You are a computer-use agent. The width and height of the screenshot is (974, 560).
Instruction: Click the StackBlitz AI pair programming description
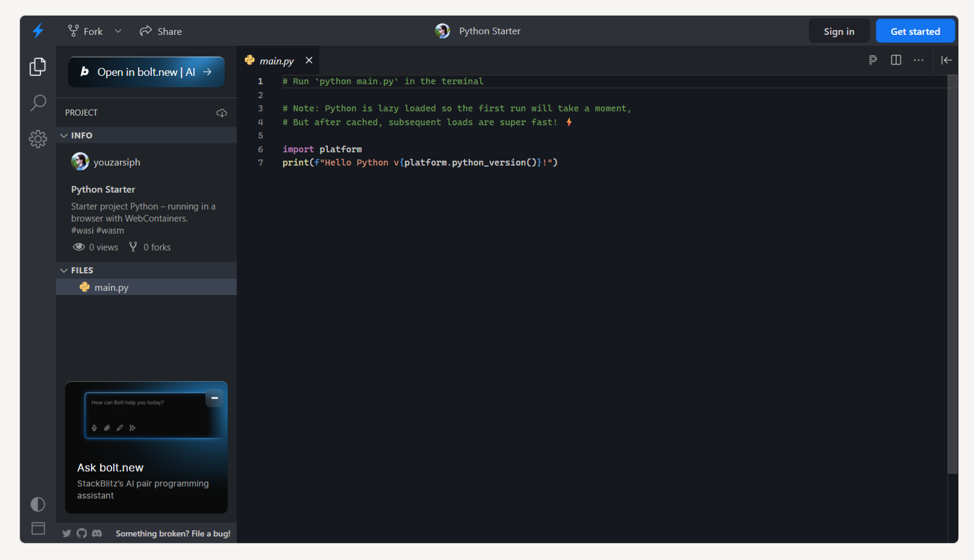coord(143,490)
